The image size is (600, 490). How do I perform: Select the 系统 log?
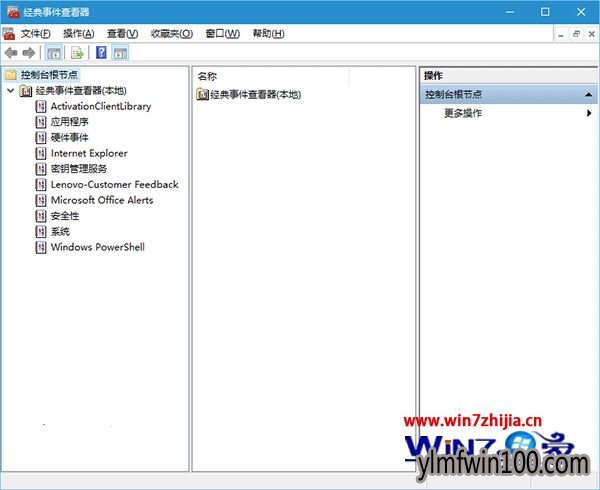60,232
